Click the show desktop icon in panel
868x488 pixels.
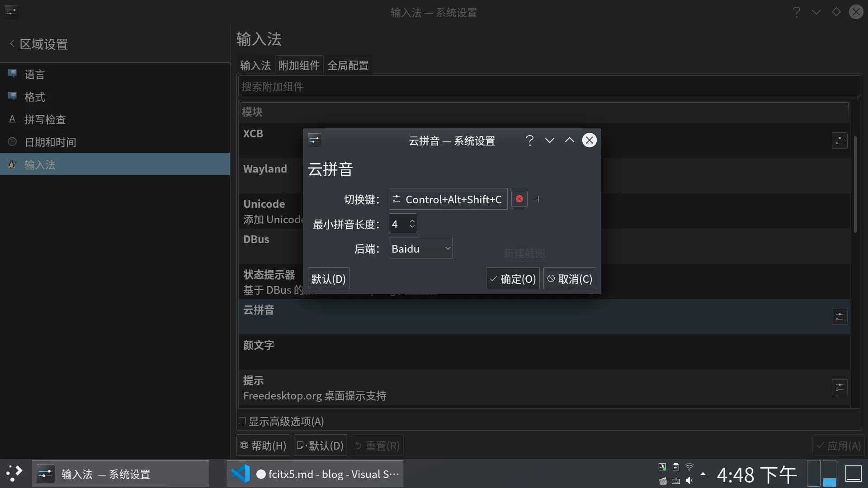coord(854,474)
